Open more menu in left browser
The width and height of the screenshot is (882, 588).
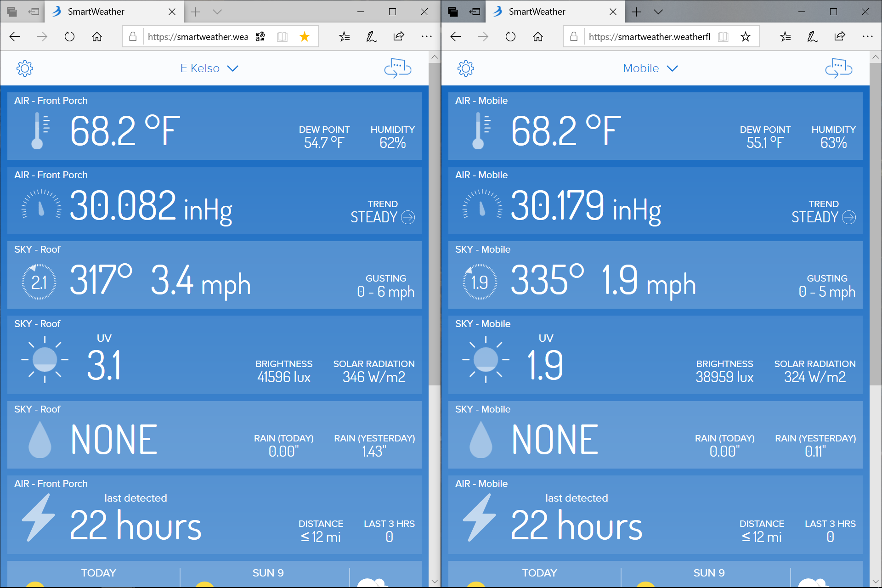pyautogui.click(x=426, y=37)
